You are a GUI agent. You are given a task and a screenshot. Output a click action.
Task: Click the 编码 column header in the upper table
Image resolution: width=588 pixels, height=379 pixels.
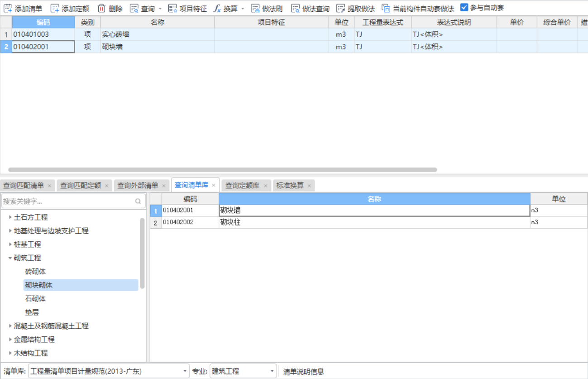(x=43, y=22)
